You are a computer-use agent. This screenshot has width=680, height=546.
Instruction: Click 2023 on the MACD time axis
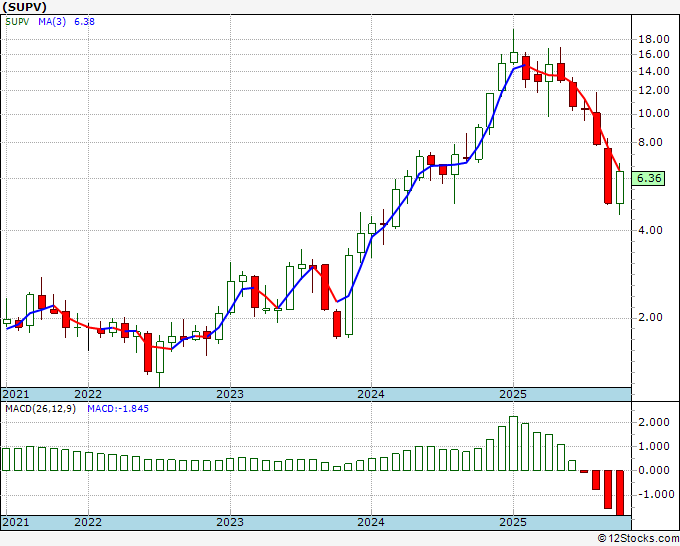pos(230,522)
